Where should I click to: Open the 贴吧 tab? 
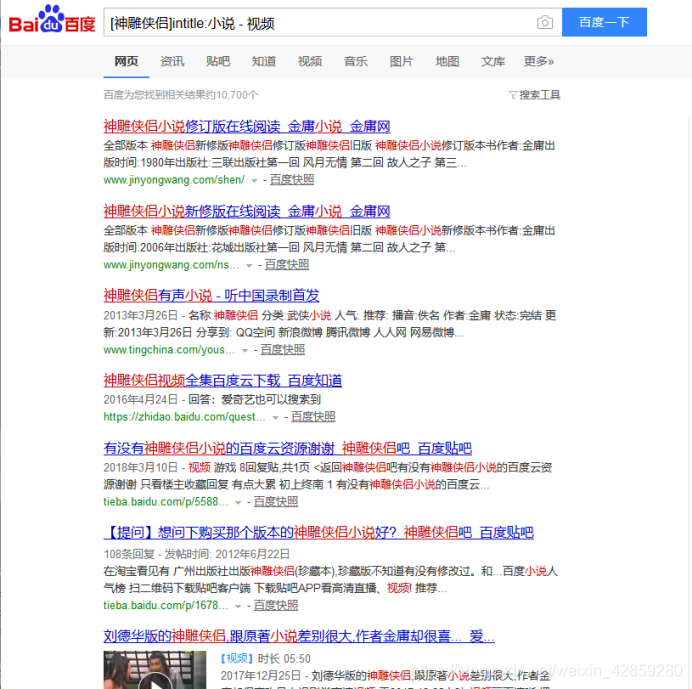coord(218,61)
